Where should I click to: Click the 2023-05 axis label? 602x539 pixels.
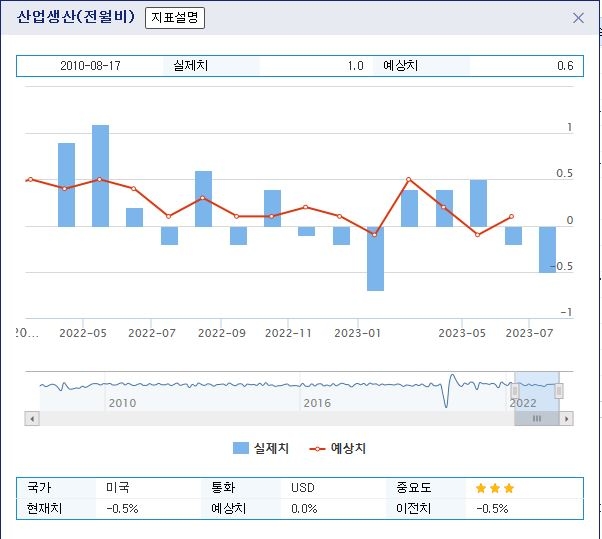tap(462, 333)
